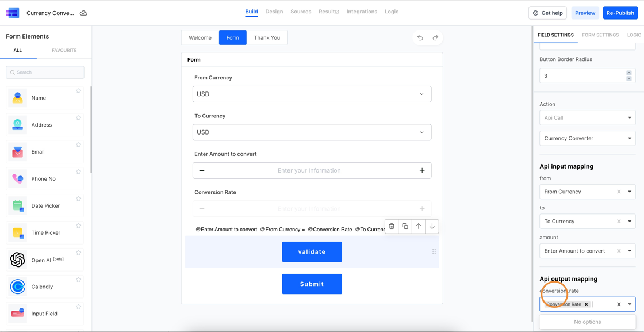This screenshot has height=332, width=644.
Task: Favourite the Name element via star
Action: pos(79,90)
